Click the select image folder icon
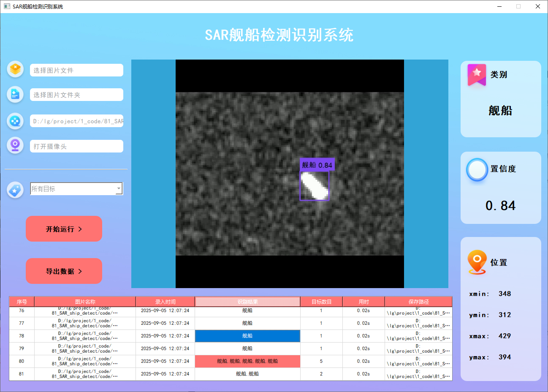The image size is (548, 392). pos(15,94)
